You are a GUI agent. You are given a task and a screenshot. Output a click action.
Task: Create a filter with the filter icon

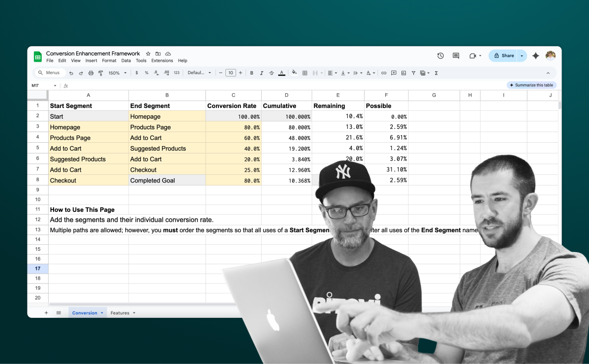pos(415,73)
